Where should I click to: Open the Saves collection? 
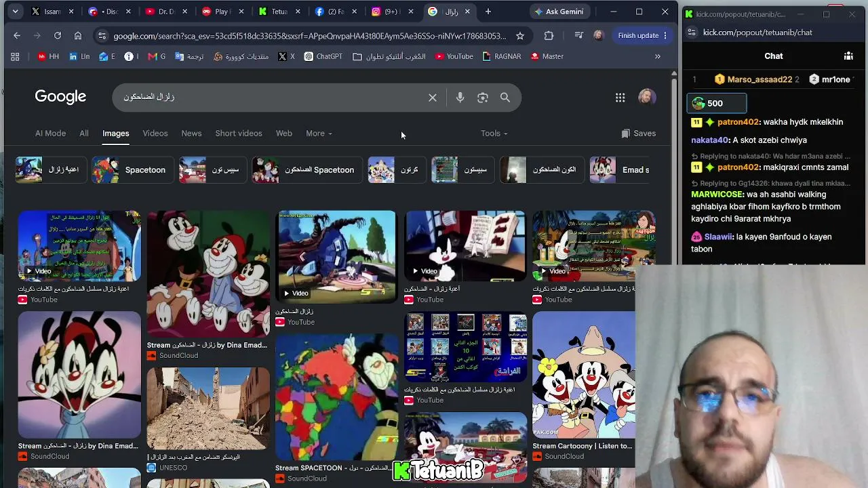point(639,134)
